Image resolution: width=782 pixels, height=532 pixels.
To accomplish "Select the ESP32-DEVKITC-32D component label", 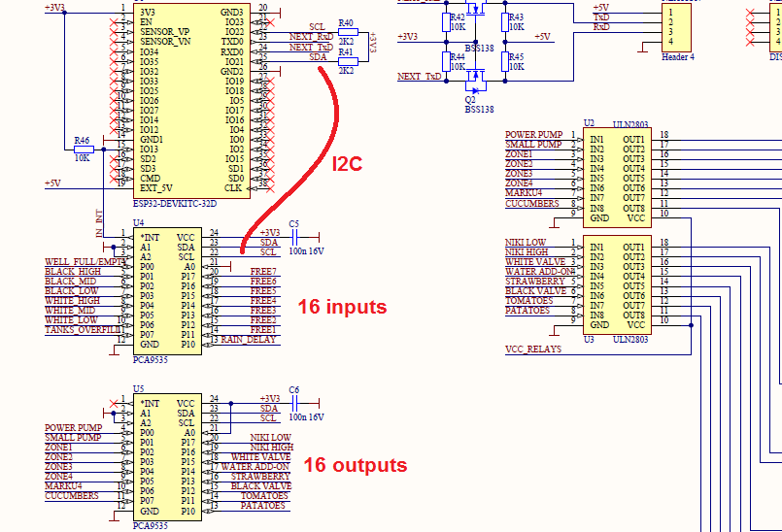I will (175, 204).
